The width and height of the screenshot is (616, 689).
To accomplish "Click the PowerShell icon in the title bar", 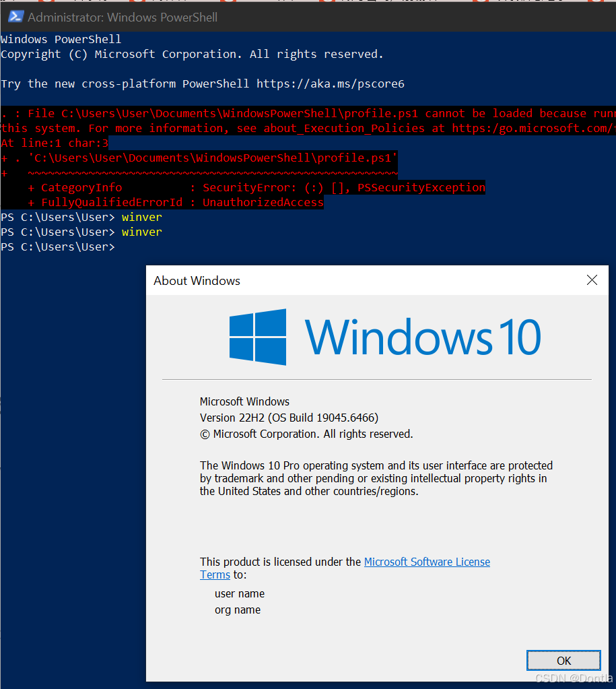I will point(15,17).
